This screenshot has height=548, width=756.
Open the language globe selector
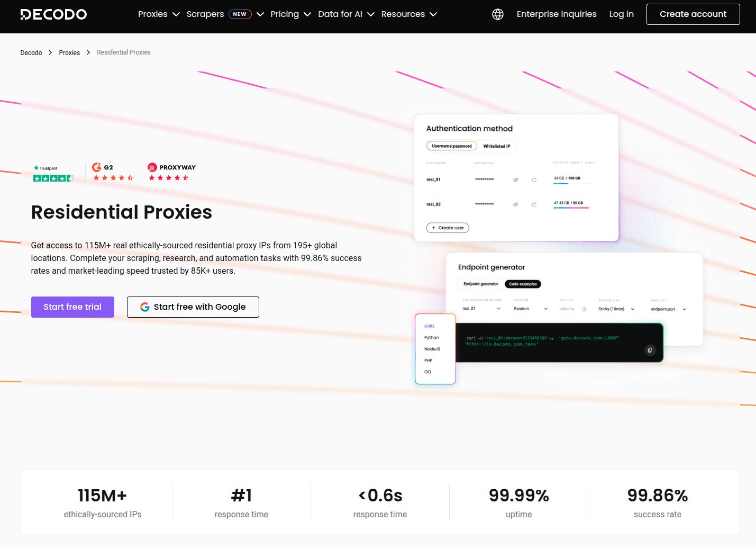point(498,14)
